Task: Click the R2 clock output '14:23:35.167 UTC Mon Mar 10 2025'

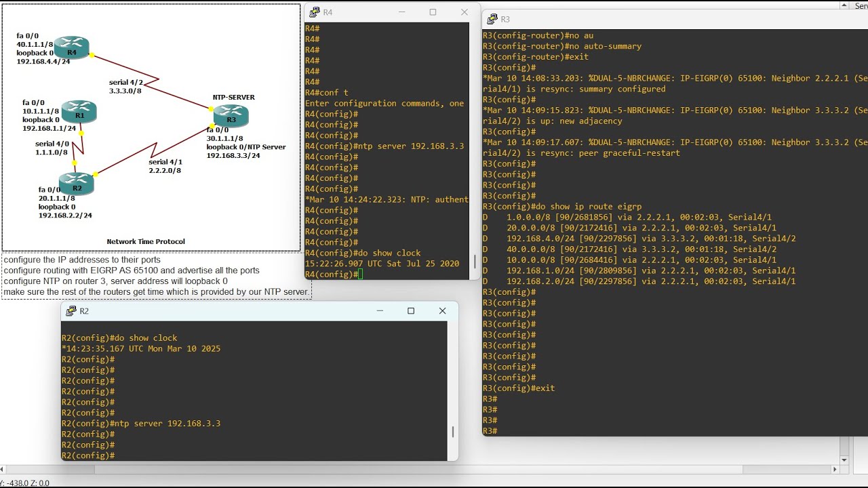Action: [141, 348]
